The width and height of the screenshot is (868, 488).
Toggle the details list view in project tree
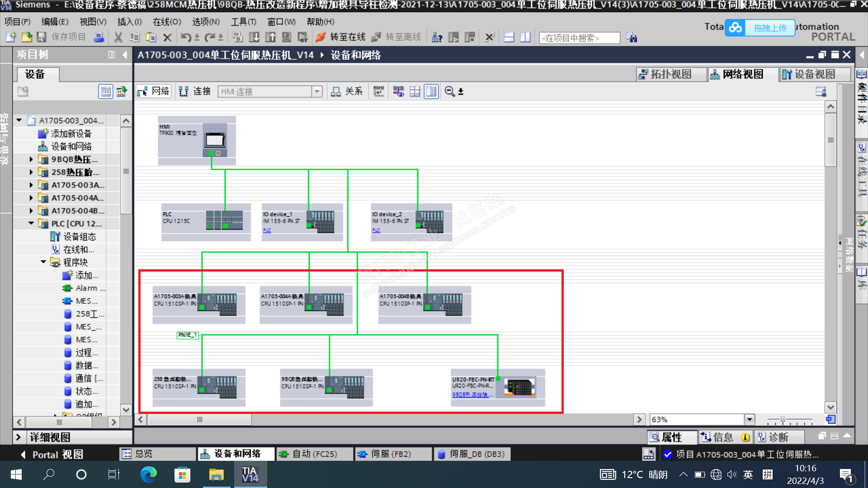pyautogui.click(x=105, y=91)
